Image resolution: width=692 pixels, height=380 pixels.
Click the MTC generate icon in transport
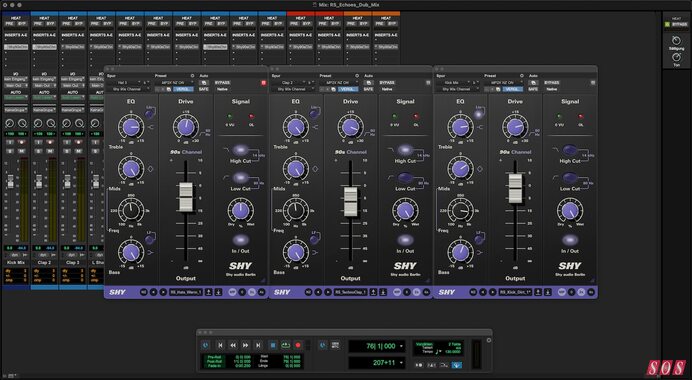335,346
